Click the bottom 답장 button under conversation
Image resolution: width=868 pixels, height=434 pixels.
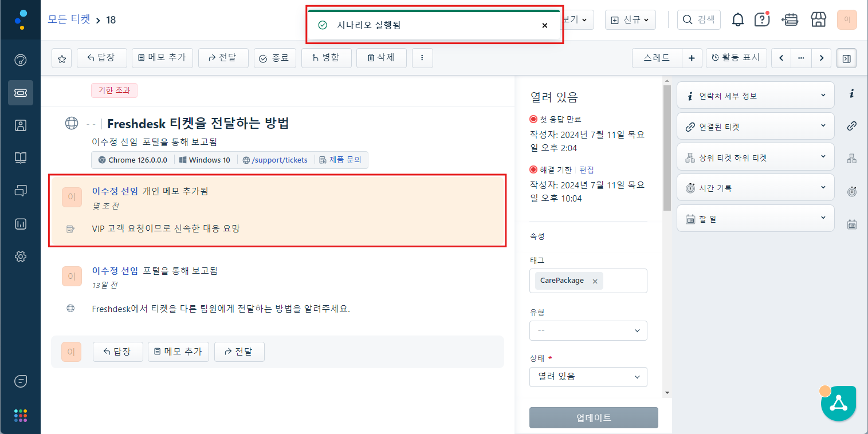(117, 352)
